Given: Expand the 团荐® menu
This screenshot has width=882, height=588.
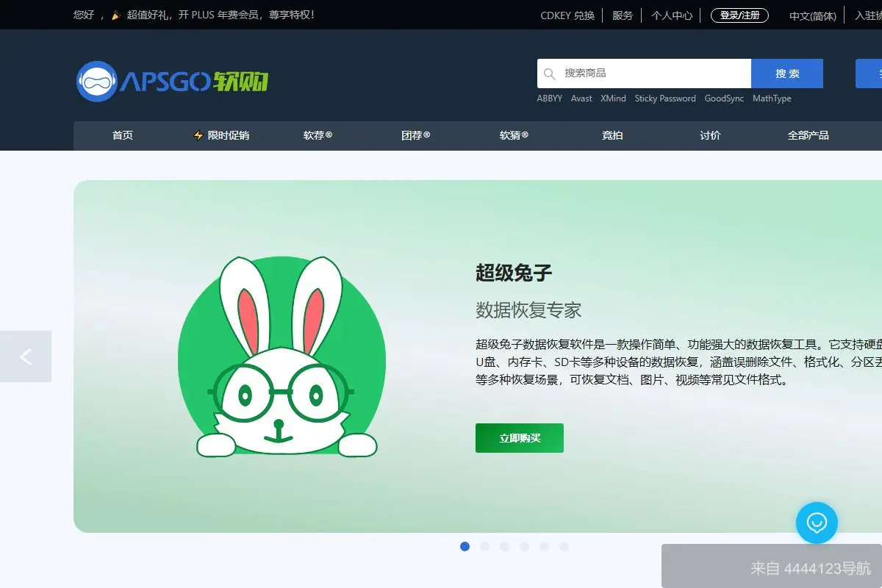Looking at the screenshot, I should coord(415,135).
